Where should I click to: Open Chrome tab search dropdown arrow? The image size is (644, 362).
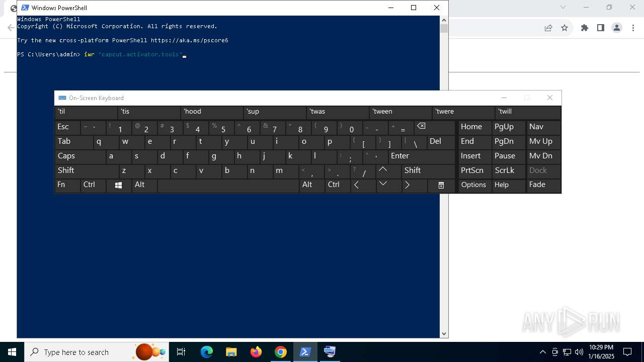[x=563, y=7]
